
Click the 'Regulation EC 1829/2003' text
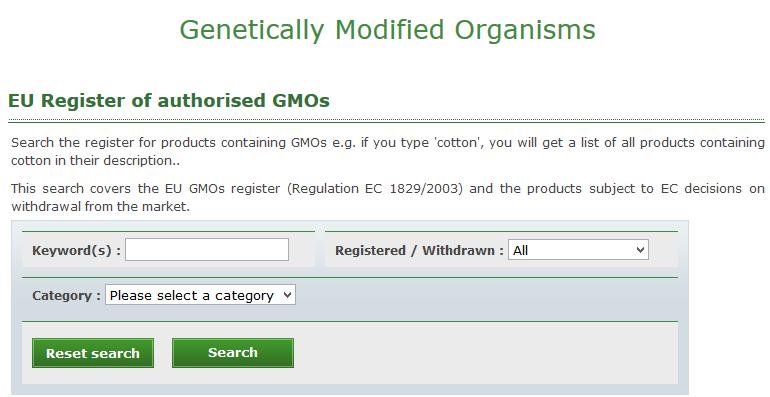pyautogui.click(x=375, y=189)
